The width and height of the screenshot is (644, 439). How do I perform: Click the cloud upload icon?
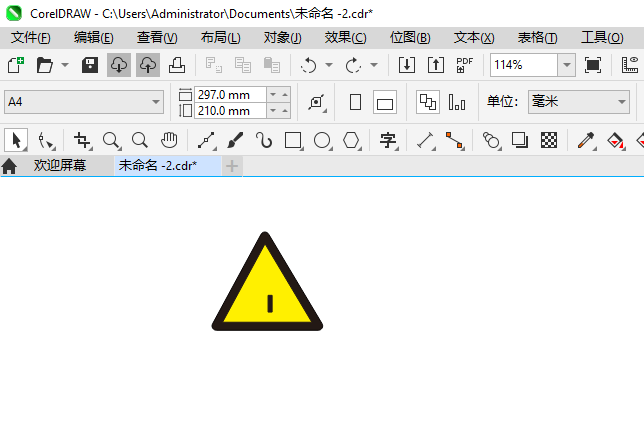[x=148, y=65]
